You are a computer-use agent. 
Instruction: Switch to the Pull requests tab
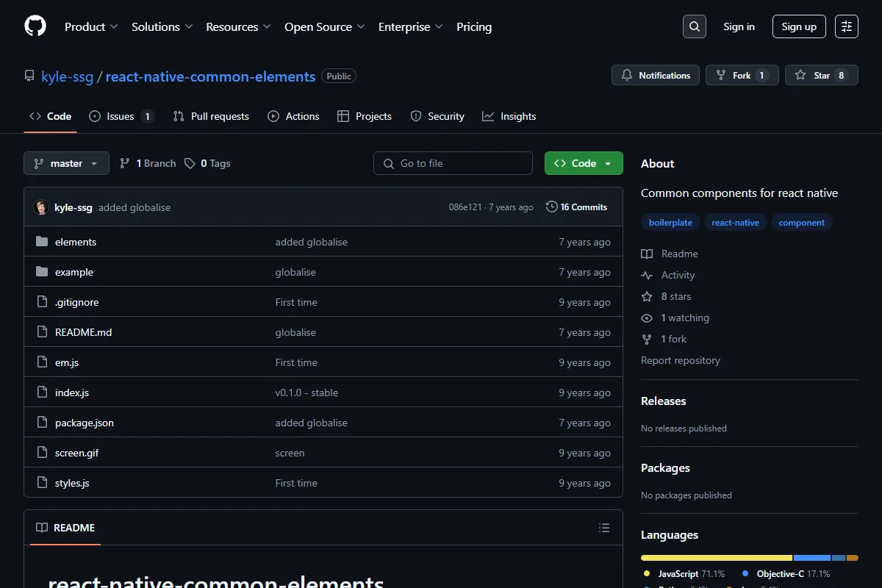pos(211,116)
